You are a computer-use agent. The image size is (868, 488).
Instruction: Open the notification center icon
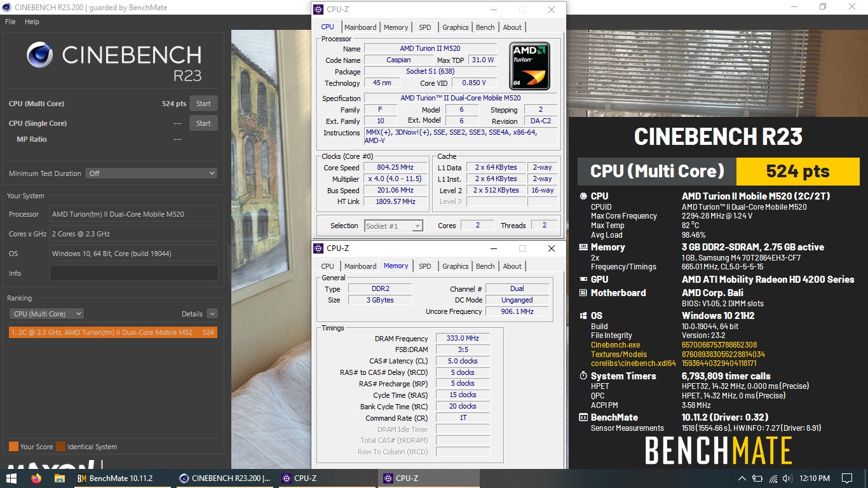click(846, 478)
